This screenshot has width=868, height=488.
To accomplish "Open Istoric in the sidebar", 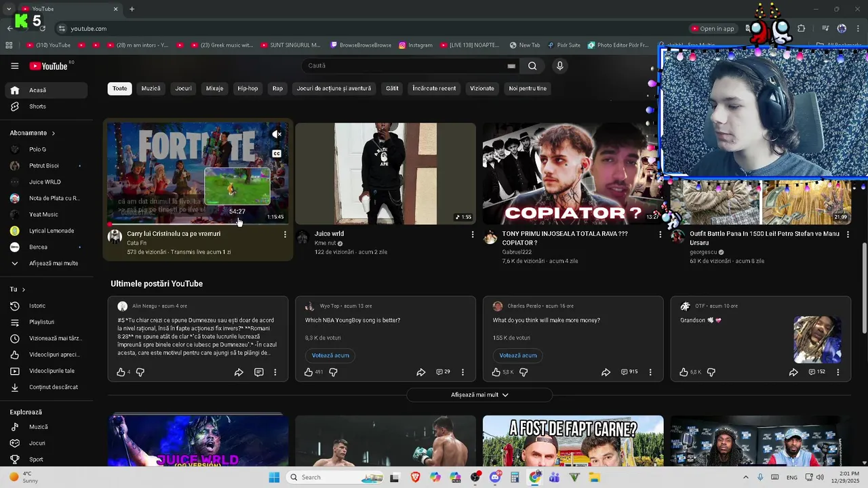I will click(46, 306).
